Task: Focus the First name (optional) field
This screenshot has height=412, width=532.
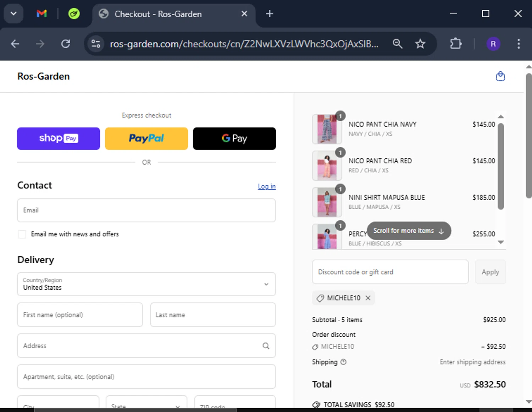Action: click(x=80, y=315)
